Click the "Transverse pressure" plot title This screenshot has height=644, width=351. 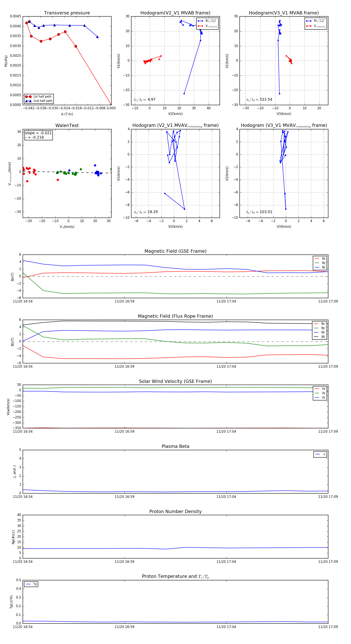coord(67,13)
